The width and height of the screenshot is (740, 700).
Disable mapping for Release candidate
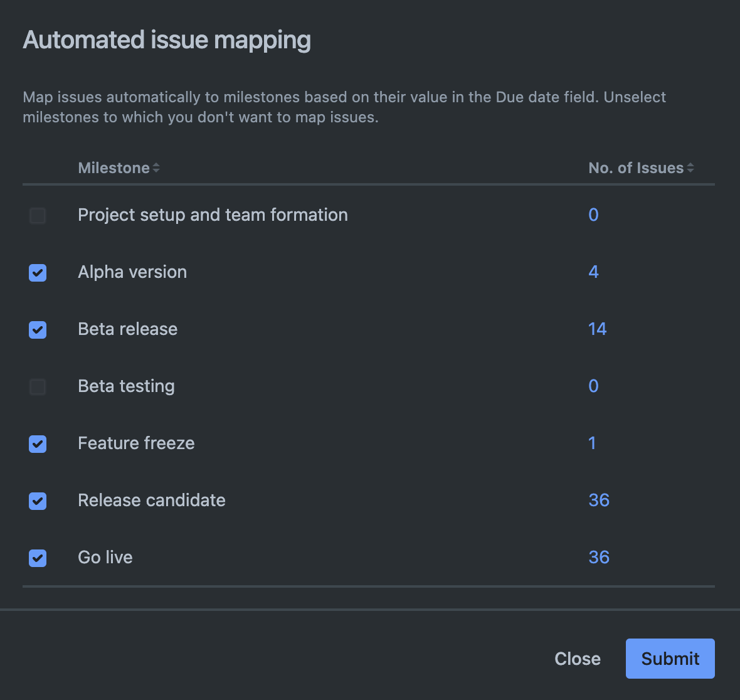coord(38,501)
